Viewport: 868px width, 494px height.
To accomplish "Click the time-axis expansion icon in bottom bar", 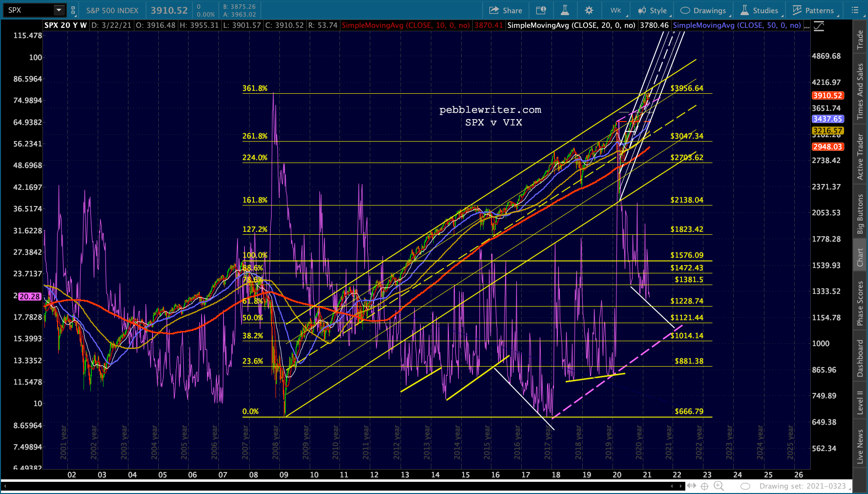I will click(692, 486).
